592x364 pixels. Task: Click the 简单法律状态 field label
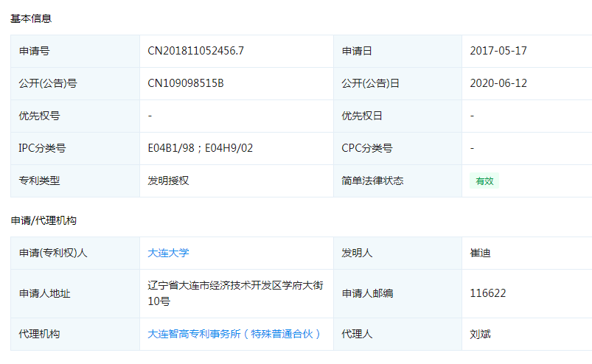(372, 181)
